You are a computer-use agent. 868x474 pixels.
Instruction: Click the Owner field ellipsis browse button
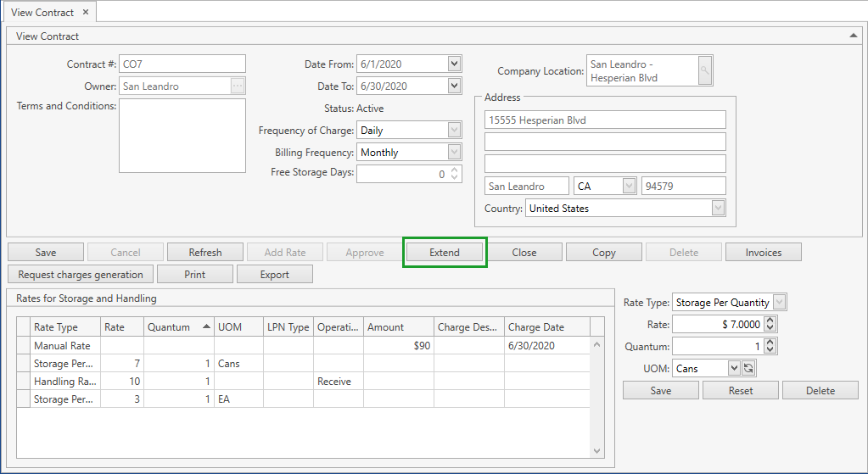click(x=238, y=86)
